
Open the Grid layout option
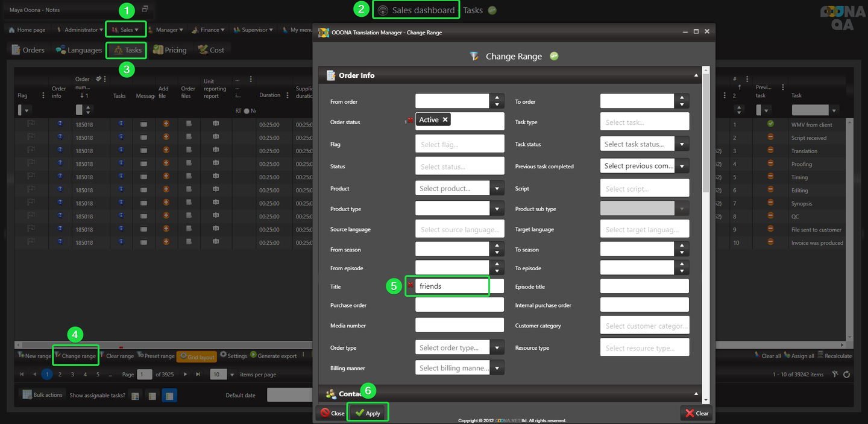pyautogui.click(x=197, y=356)
